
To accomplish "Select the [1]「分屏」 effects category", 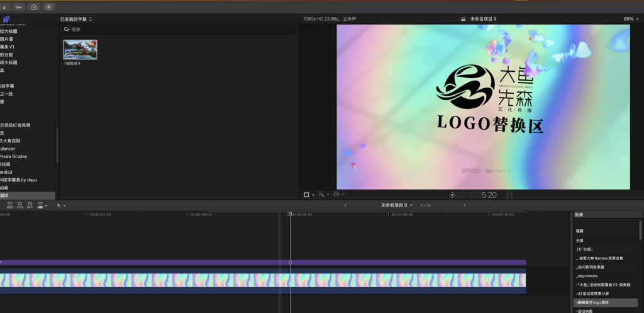I will click(x=585, y=249).
